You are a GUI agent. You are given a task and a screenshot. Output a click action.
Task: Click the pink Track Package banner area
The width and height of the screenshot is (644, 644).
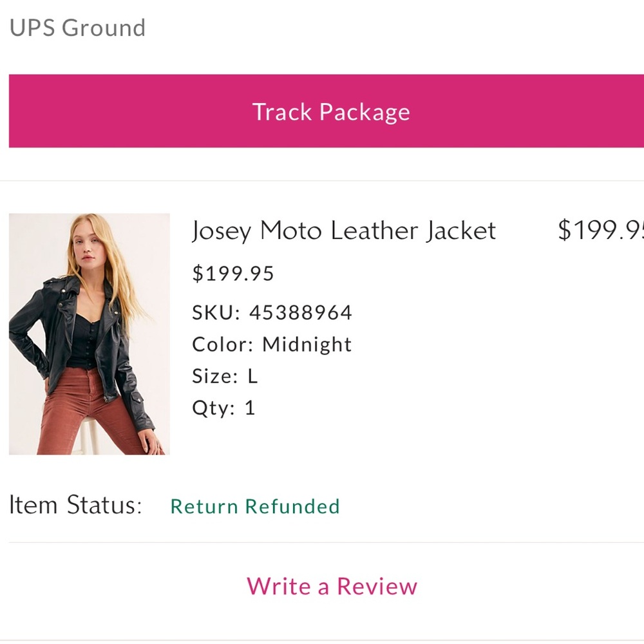332,111
